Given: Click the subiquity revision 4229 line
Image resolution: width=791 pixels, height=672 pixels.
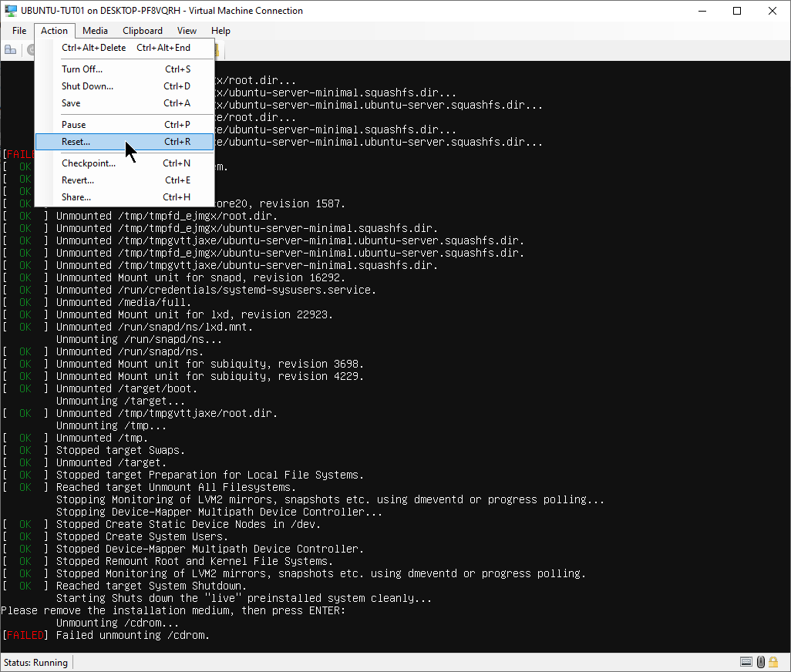Looking at the screenshot, I should (x=210, y=377).
